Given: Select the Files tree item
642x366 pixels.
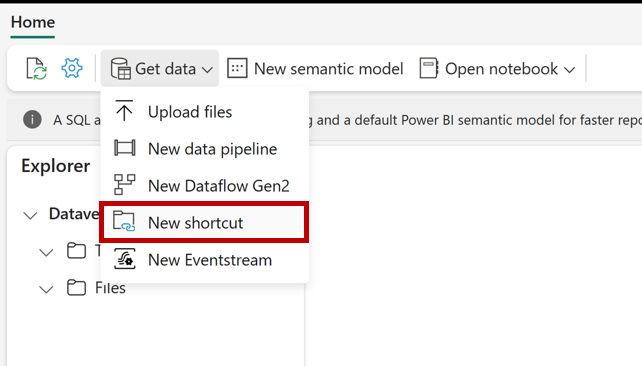Looking at the screenshot, I should (x=111, y=288).
